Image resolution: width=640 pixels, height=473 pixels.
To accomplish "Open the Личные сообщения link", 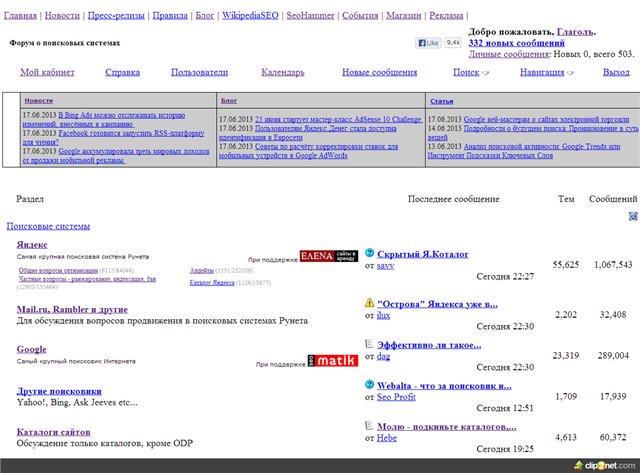I will click(514, 54).
